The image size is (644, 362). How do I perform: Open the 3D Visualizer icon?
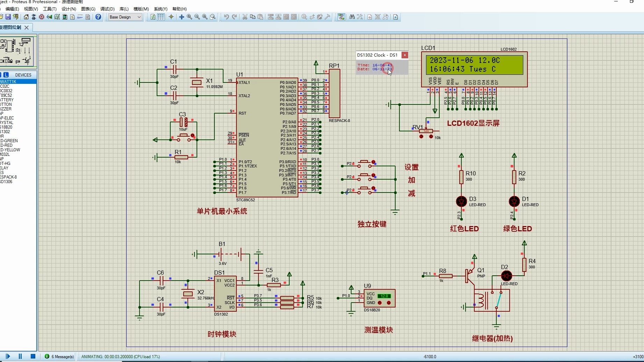(49, 17)
